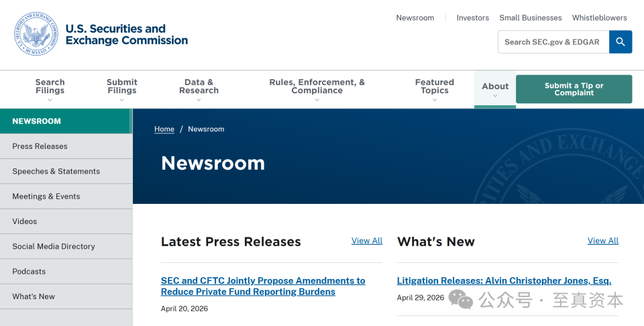This screenshot has width=644, height=326.
Task: Go to the Investors link
Action: pyautogui.click(x=473, y=17)
